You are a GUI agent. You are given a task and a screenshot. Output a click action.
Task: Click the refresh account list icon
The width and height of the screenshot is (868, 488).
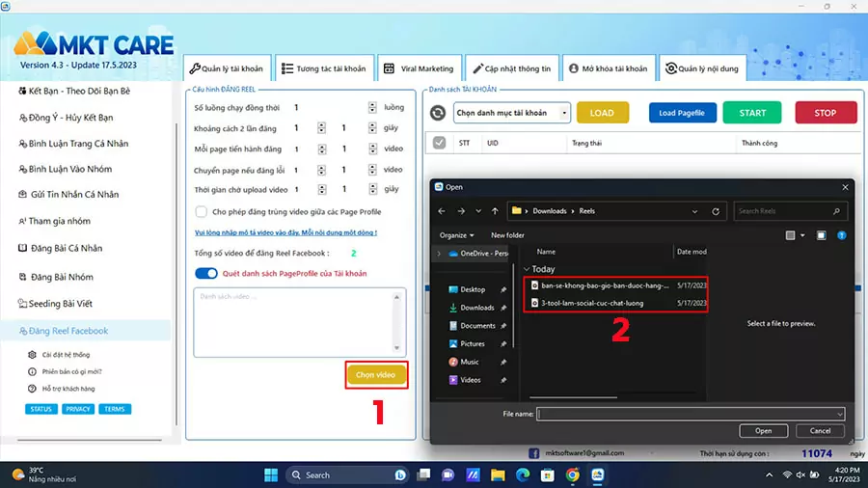pyautogui.click(x=437, y=113)
